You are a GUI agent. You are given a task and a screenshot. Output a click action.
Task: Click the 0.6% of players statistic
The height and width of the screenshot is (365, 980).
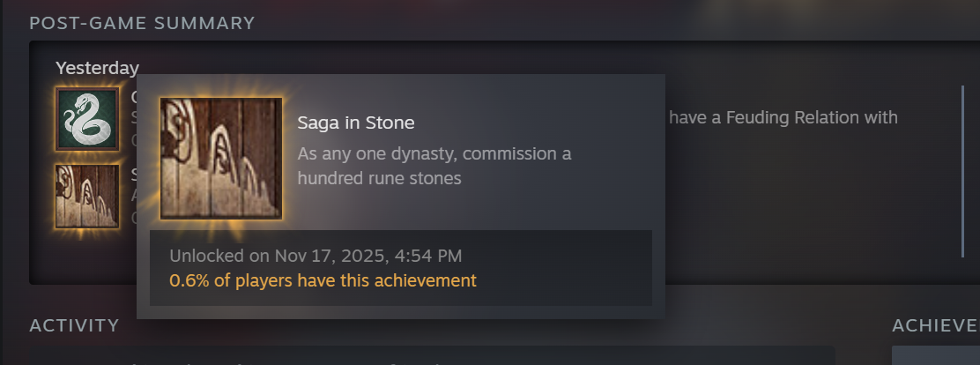tap(323, 280)
